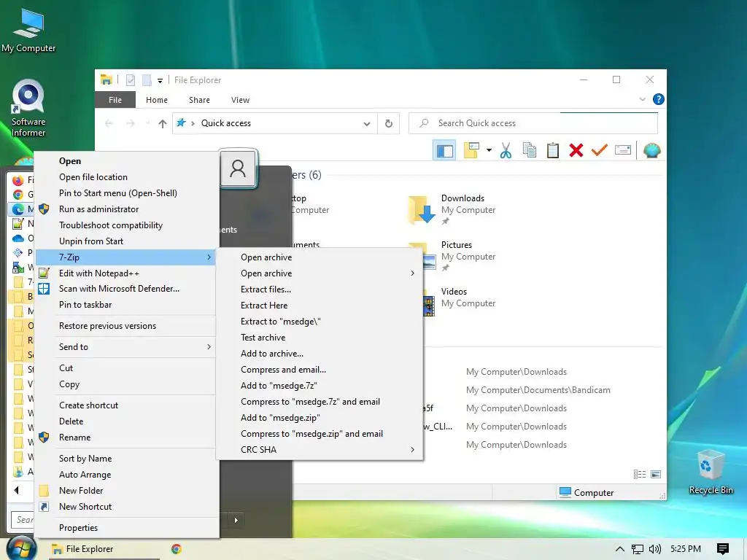The height and width of the screenshot is (560, 747).
Task: Expand the ribbon with the chevron
Action: coord(642,99)
